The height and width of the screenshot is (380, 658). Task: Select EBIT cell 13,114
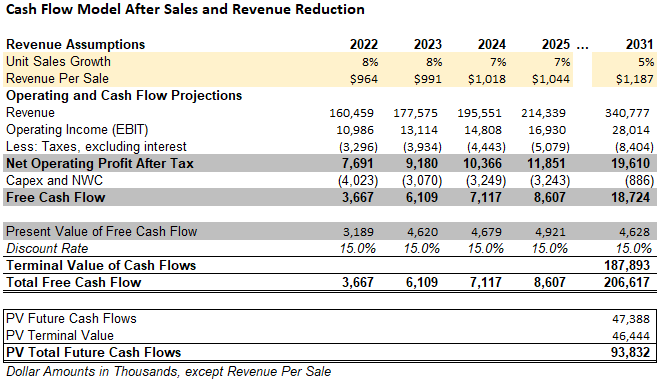pyautogui.click(x=419, y=130)
